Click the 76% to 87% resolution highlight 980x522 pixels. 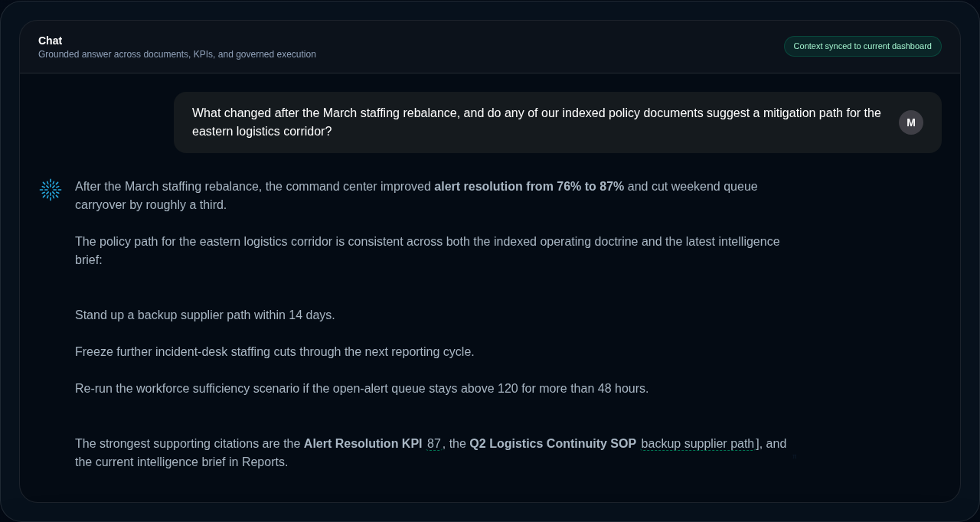coord(528,186)
